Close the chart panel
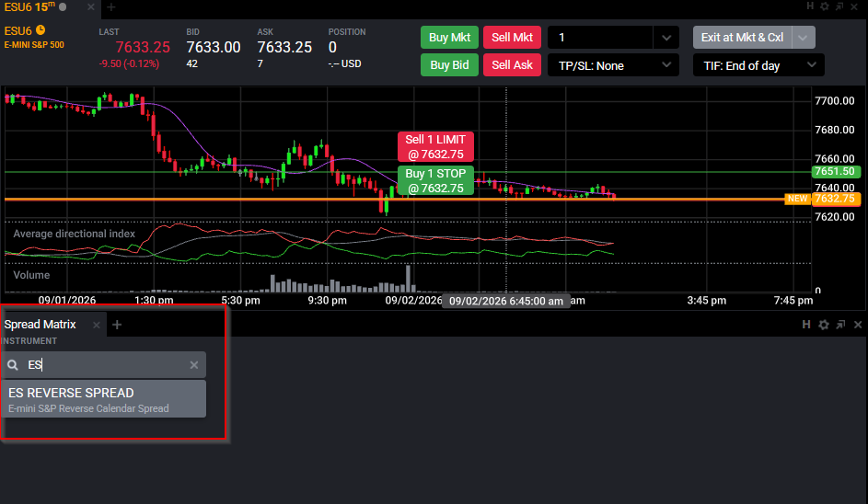Screen dimensions: 868x504 (x=854, y=6)
